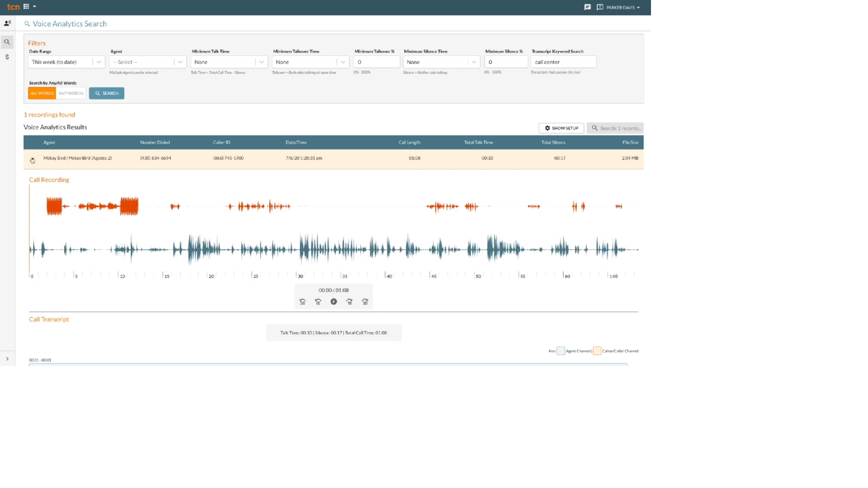
Task: Select the billing dollar icon in the sidebar
Action: pyautogui.click(x=7, y=56)
